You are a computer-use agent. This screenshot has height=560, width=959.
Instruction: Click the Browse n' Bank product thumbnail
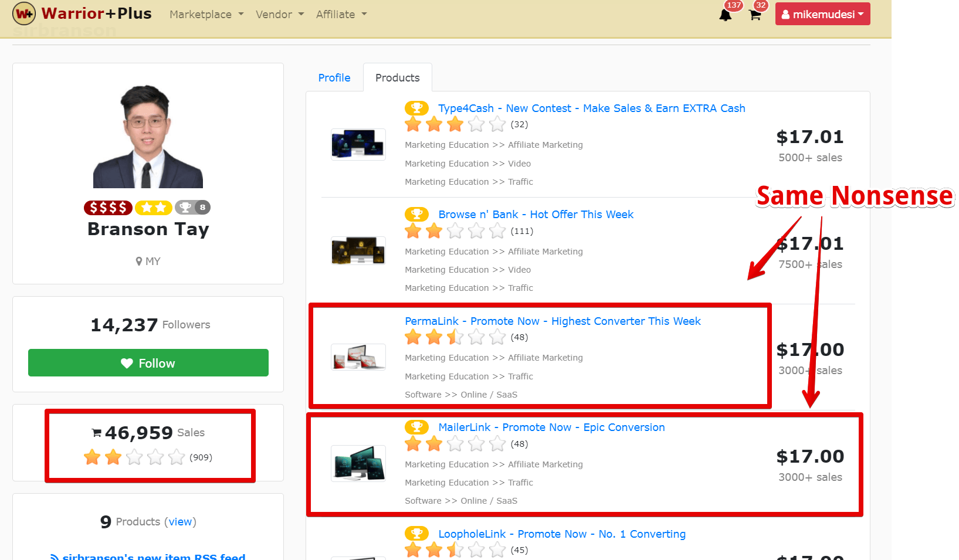[x=358, y=250]
